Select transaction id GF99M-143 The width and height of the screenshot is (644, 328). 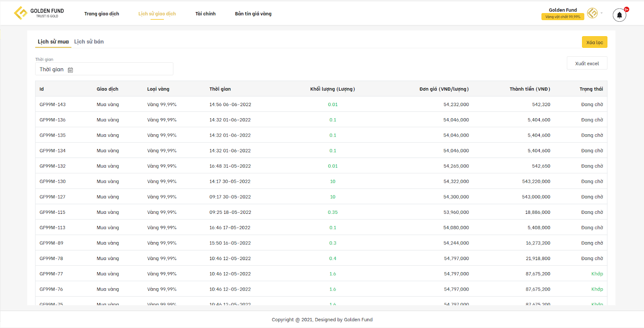pyautogui.click(x=53, y=105)
